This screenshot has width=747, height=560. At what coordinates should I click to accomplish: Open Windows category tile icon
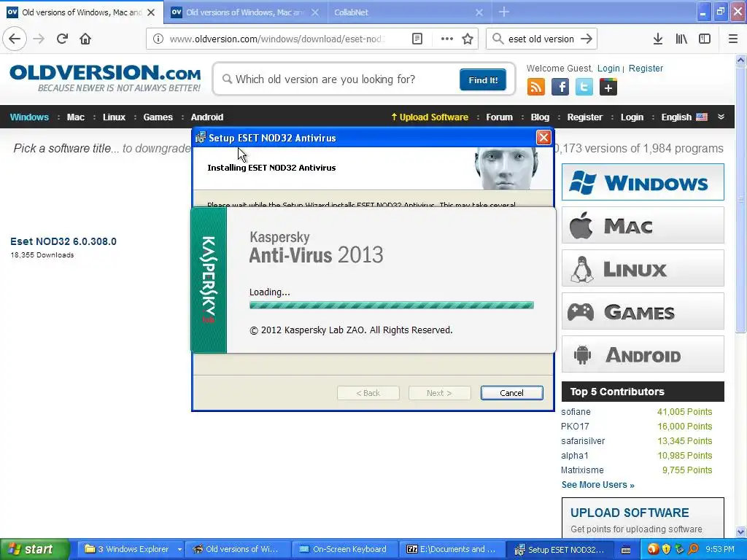pos(583,183)
